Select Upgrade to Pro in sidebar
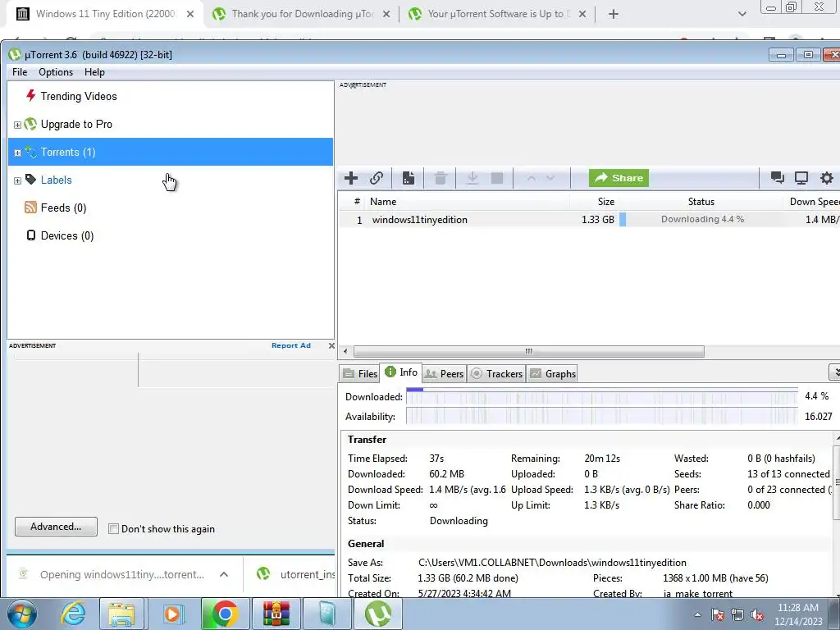This screenshot has width=840, height=630. tap(76, 125)
